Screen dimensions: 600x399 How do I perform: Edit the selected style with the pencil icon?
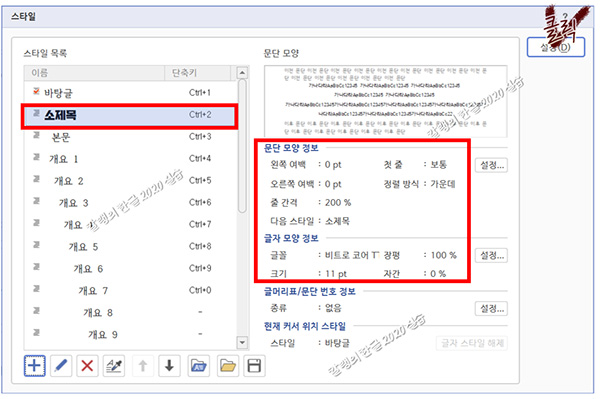61,366
